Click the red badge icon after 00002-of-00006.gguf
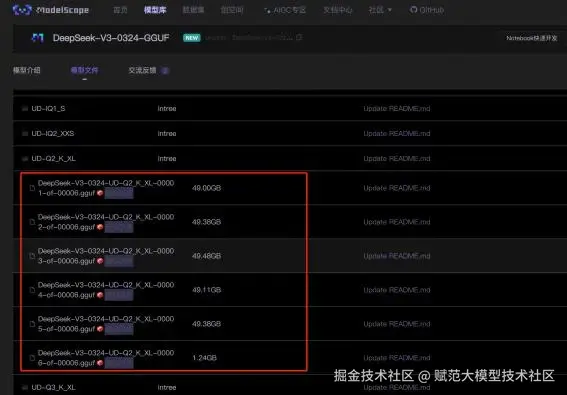 pyautogui.click(x=100, y=227)
